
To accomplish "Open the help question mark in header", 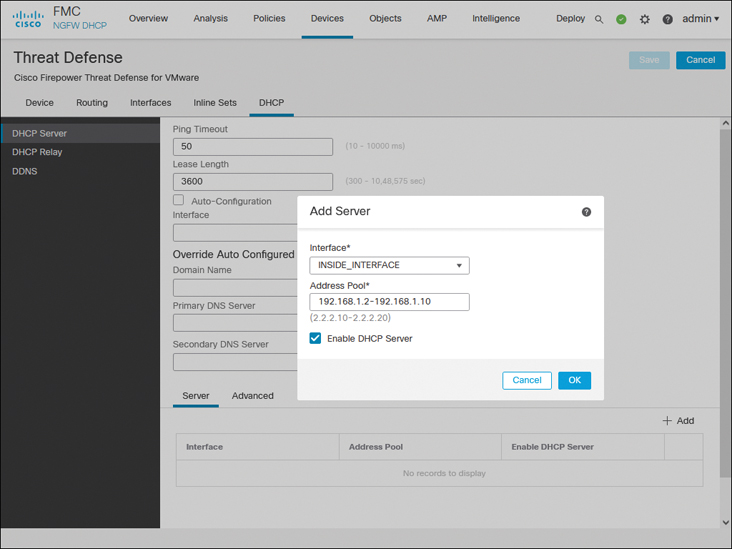I will (x=668, y=19).
